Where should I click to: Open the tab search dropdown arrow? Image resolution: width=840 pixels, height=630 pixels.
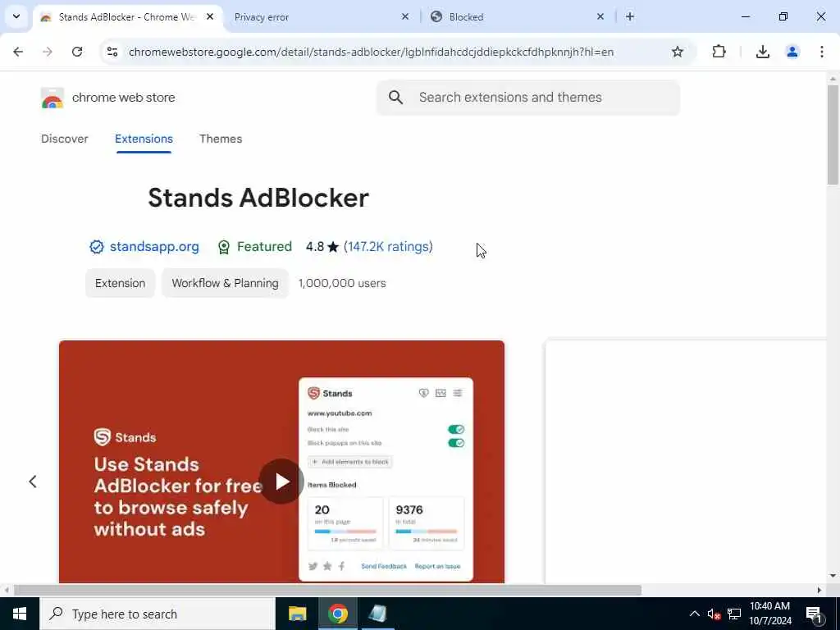click(16, 16)
